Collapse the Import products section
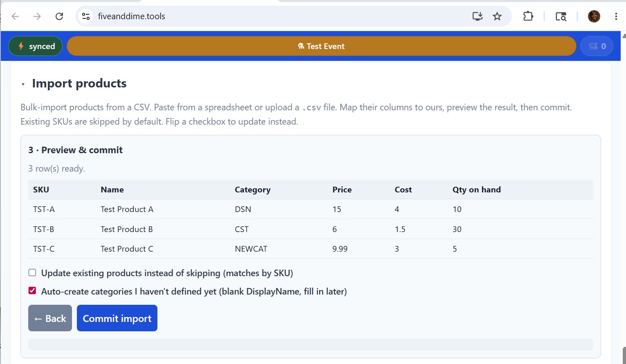The height and width of the screenshot is (364, 626). point(23,84)
